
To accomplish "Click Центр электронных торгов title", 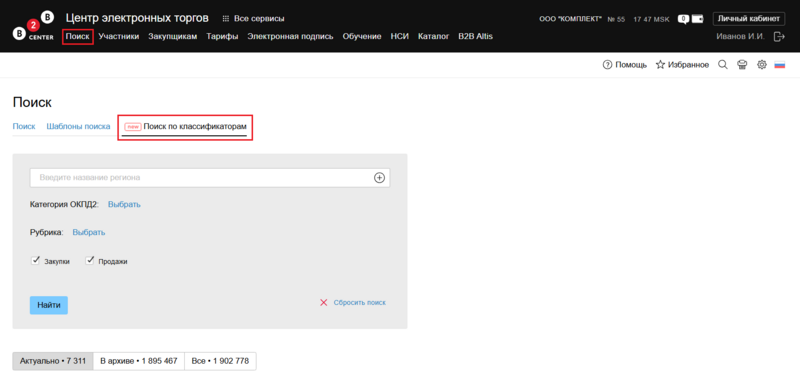I will 137,18.
